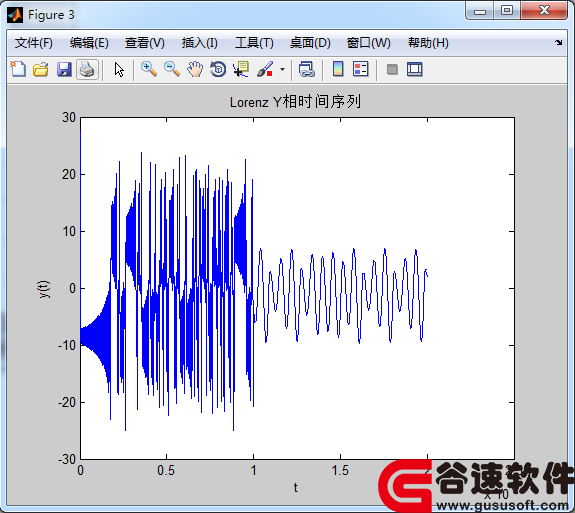
Task: Click the Brush data tool
Action: [x=265, y=69]
